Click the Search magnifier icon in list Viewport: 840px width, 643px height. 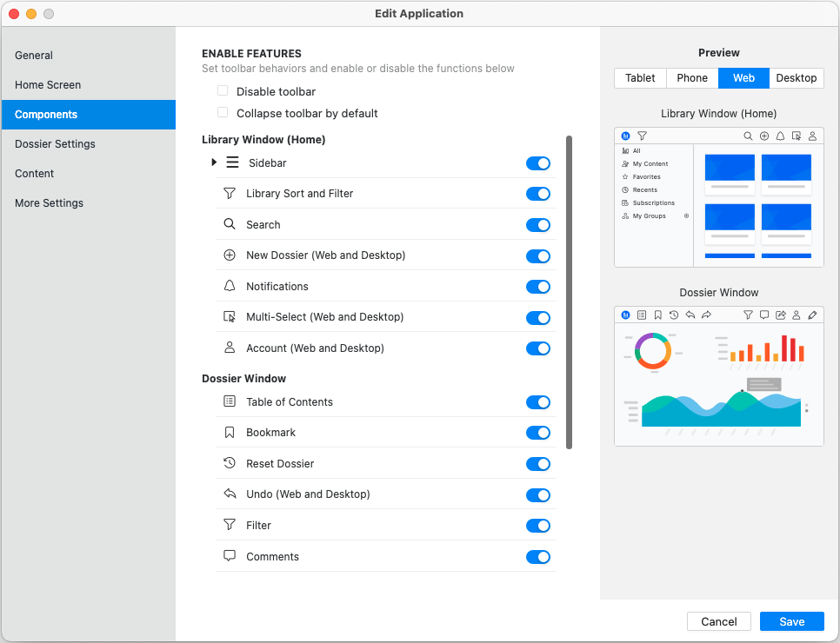[230, 224]
